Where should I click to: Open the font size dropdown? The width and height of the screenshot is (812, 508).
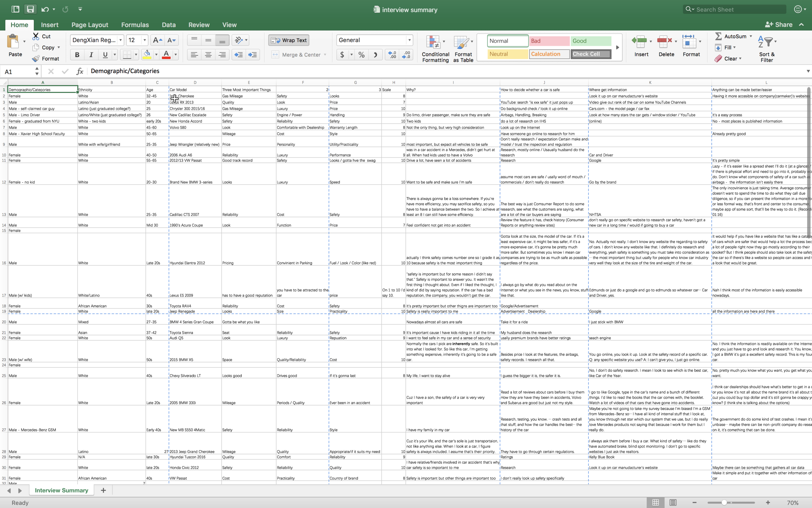click(x=145, y=40)
